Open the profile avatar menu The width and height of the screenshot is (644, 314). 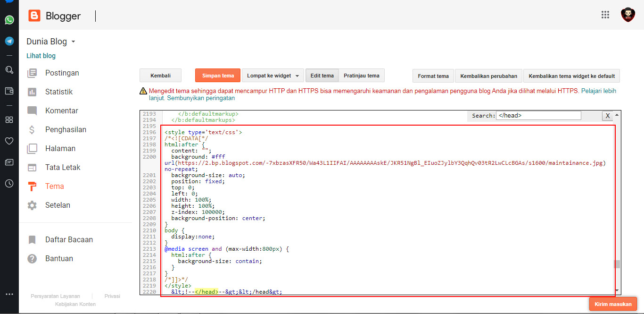click(627, 15)
